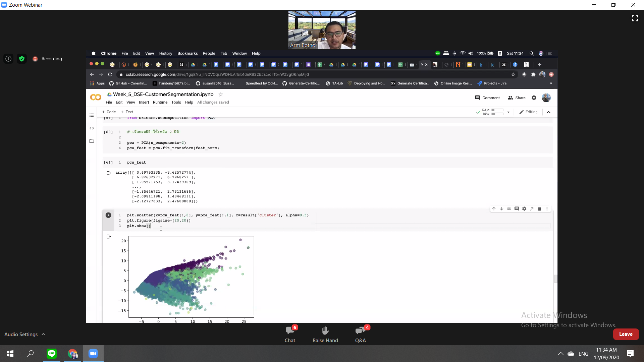This screenshot has height=362, width=644.
Task: Toggle the scatter plot output icon
Action: point(109,237)
